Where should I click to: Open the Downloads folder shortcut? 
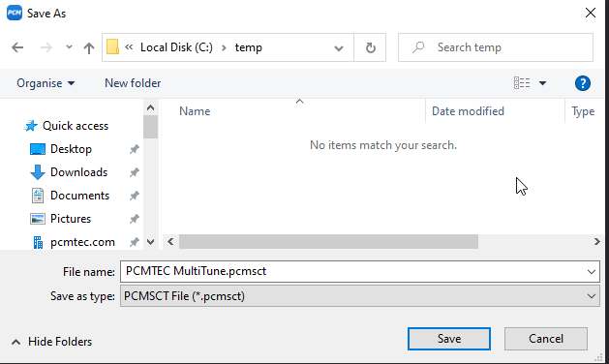78,172
